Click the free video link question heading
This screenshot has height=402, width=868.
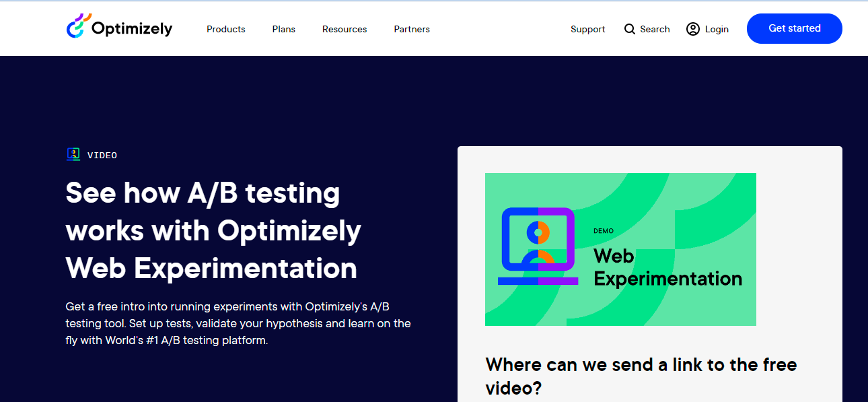tap(641, 376)
